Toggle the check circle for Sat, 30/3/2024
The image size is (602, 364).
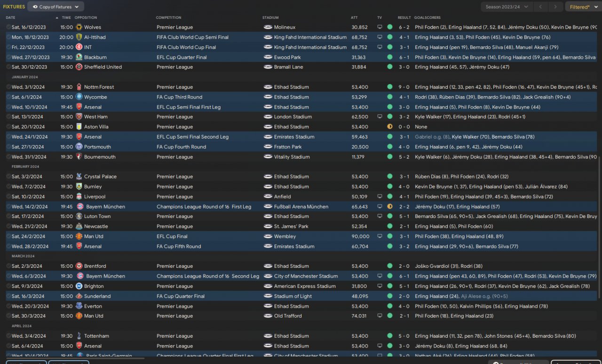pos(8,316)
